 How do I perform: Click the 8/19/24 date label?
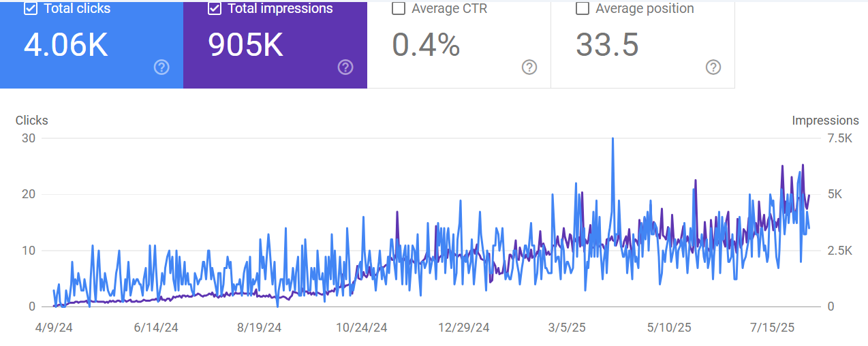[x=260, y=328]
